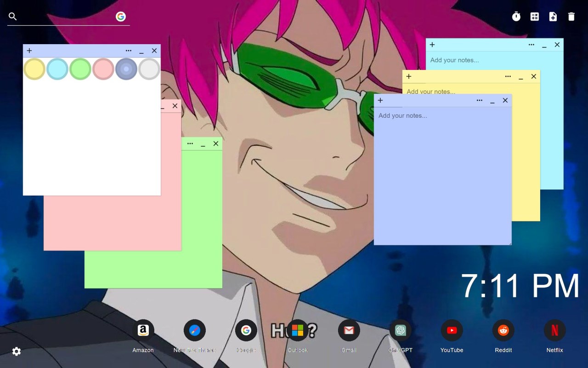Close the white note

click(x=154, y=51)
